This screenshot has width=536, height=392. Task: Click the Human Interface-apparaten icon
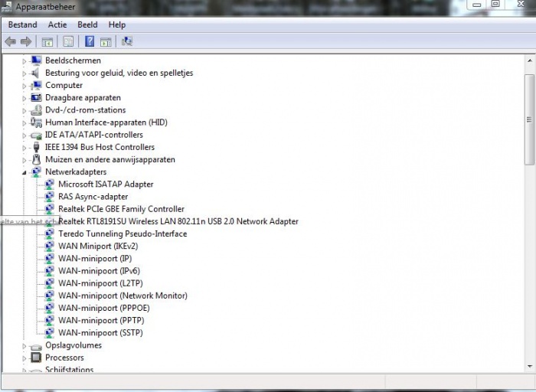click(x=36, y=122)
